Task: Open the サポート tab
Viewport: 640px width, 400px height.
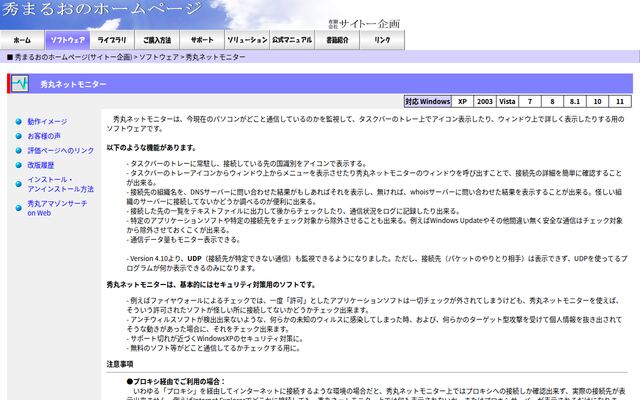Action: pyautogui.click(x=202, y=40)
